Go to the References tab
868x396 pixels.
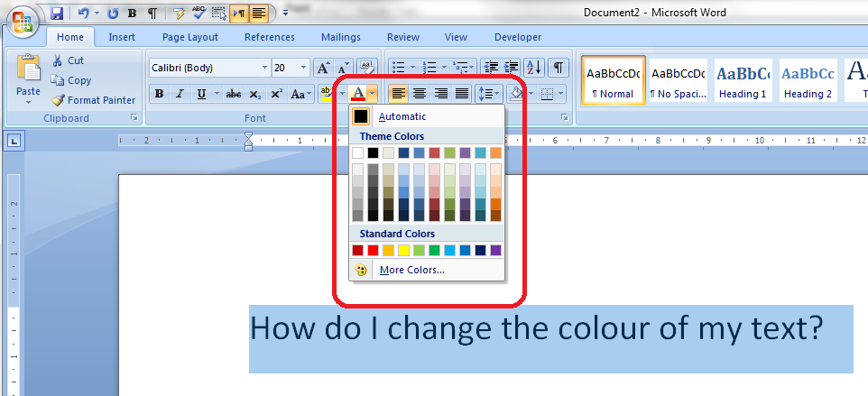click(x=270, y=37)
